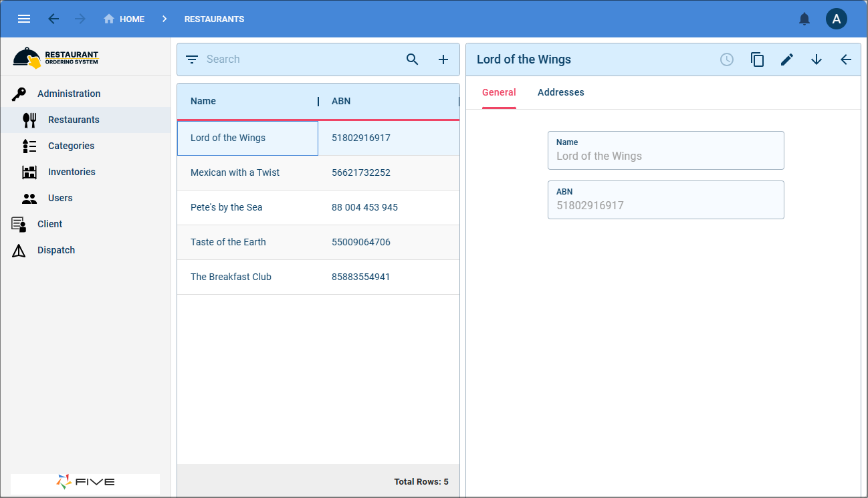
Task: Click ABN value 56621732252
Action: tap(361, 173)
